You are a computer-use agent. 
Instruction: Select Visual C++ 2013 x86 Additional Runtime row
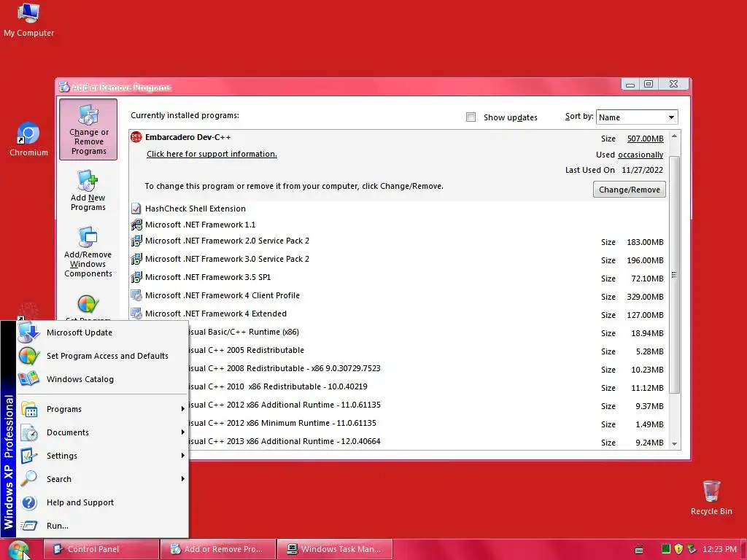click(x=398, y=441)
